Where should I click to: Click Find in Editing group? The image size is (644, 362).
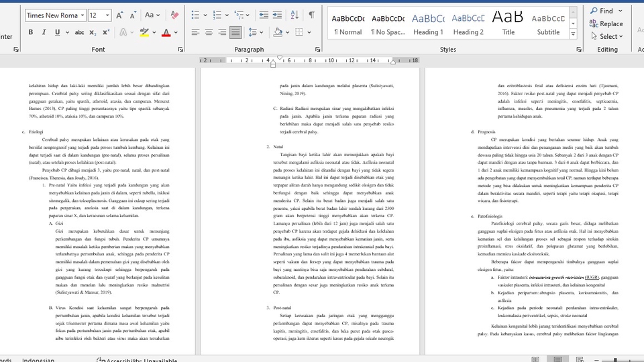602,11
